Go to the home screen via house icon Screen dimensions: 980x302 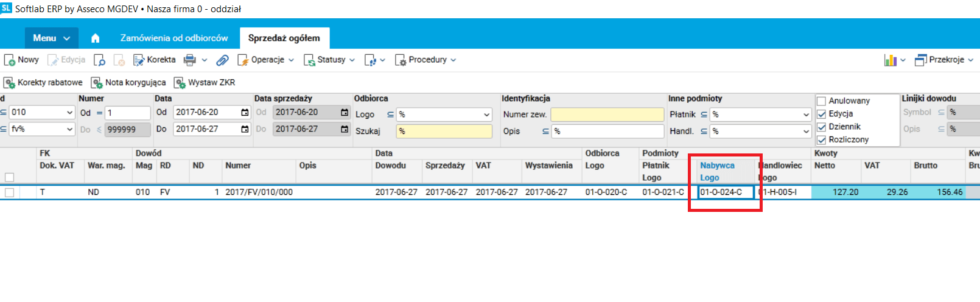(95, 38)
